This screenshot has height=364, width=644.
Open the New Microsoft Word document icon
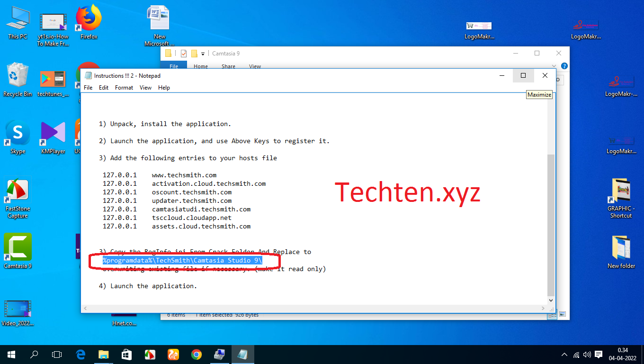click(160, 27)
